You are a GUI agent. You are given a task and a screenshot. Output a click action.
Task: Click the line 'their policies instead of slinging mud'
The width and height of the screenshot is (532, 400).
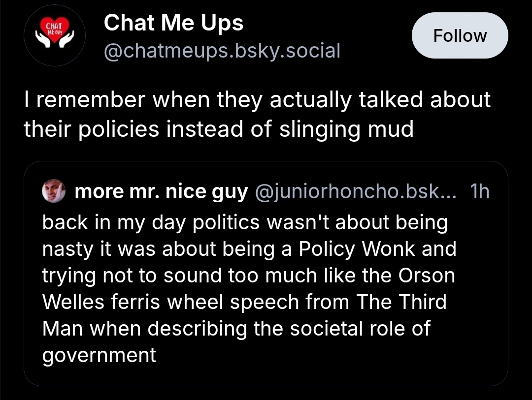point(218,128)
